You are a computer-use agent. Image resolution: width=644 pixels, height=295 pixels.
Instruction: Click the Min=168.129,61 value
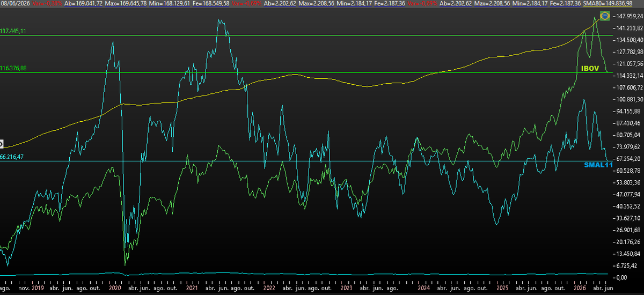pos(169,3)
